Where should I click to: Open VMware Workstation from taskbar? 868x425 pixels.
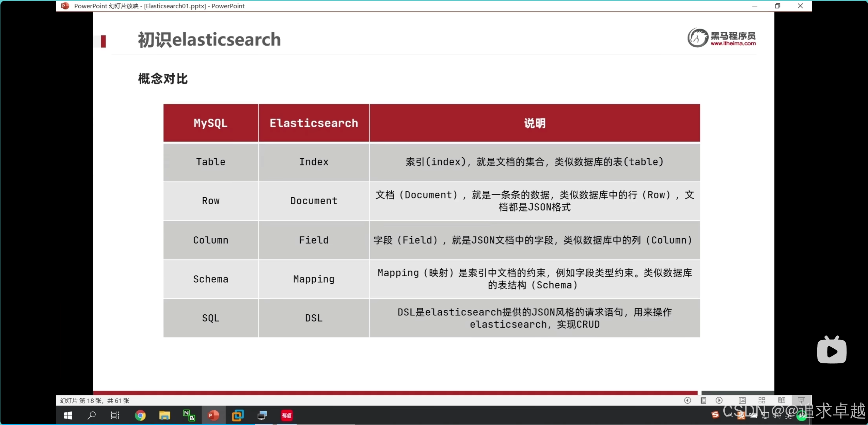point(238,415)
